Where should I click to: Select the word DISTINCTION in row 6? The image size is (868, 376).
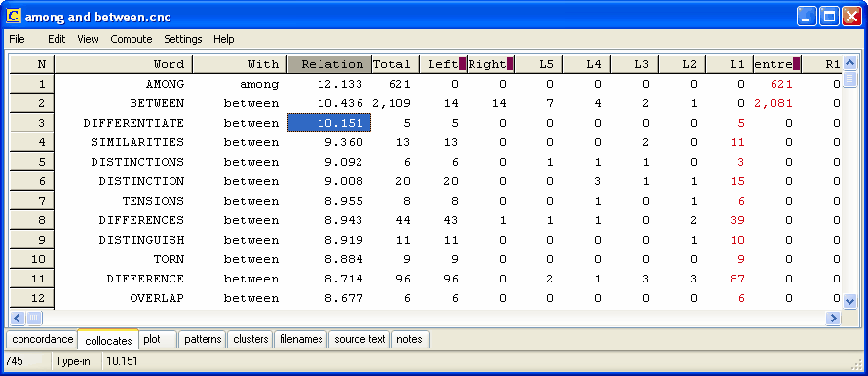pos(141,181)
